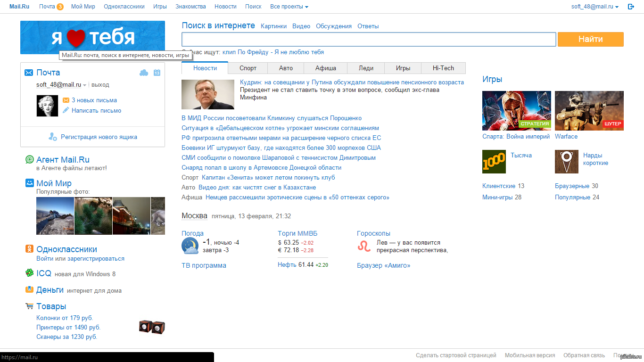644x362 pixels.
Task: Expand the Все проекты dropdown in top bar
Action: 289,7
